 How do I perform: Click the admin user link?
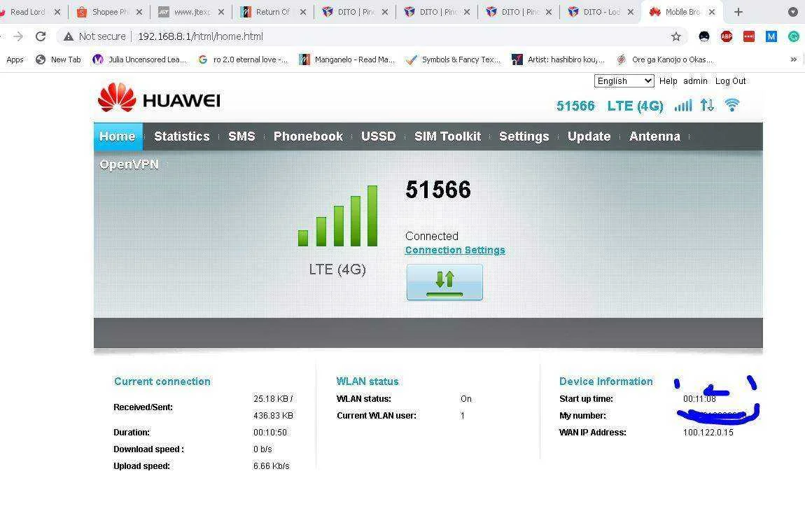click(x=695, y=81)
